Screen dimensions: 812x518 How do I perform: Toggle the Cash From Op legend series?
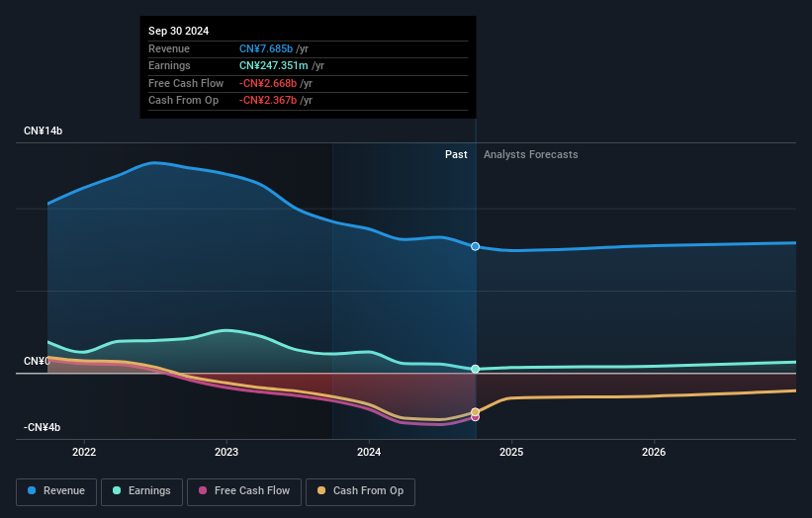pyautogui.click(x=360, y=491)
